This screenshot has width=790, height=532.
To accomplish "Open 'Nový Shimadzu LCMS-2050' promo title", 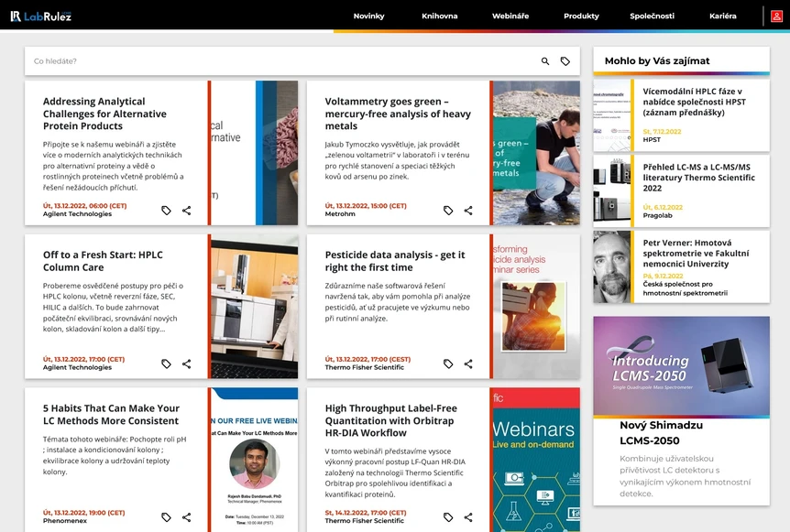I will tap(661, 433).
